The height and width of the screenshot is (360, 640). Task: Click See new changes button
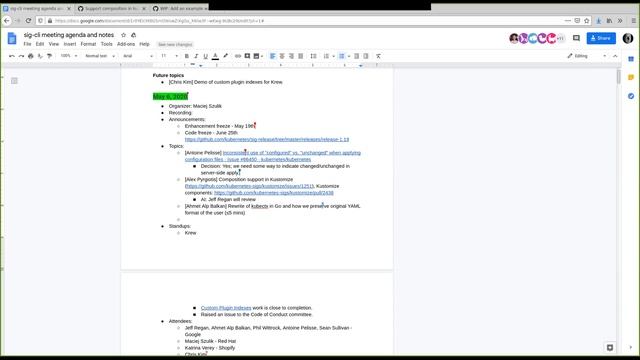(x=175, y=44)
